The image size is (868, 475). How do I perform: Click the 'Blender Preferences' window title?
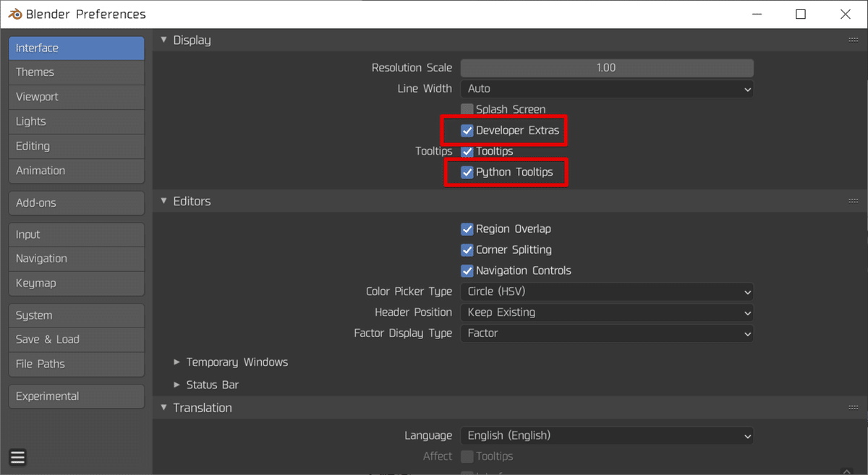click(85, 14)
